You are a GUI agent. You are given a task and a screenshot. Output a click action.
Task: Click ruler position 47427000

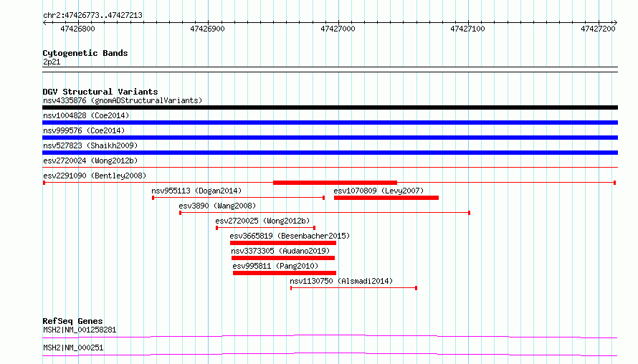[x=338, y=29]
